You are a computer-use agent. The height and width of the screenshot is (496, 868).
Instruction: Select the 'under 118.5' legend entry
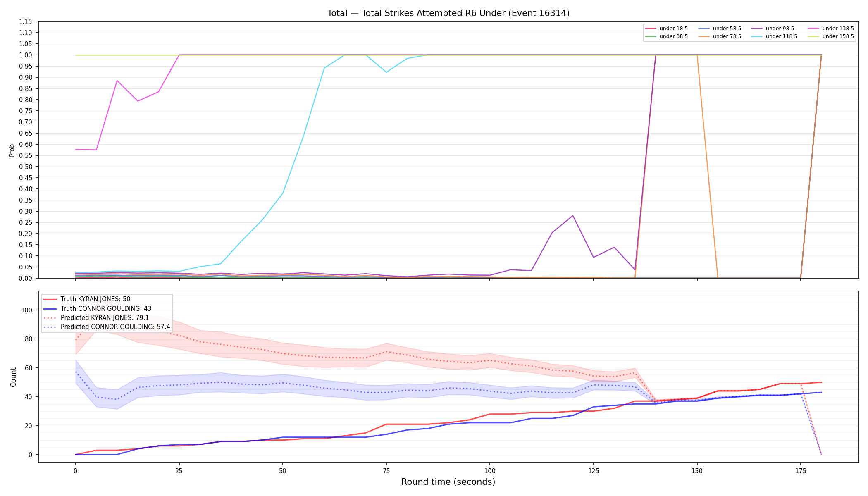774,36
